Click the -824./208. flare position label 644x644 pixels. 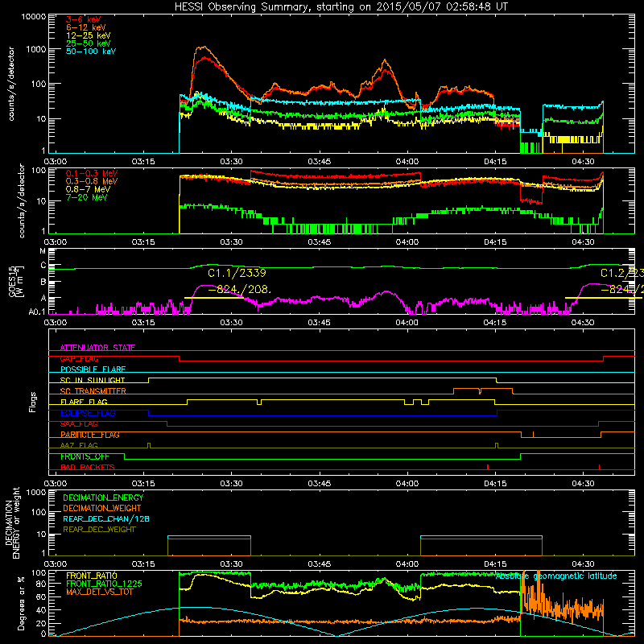click(x=239, y=290)
